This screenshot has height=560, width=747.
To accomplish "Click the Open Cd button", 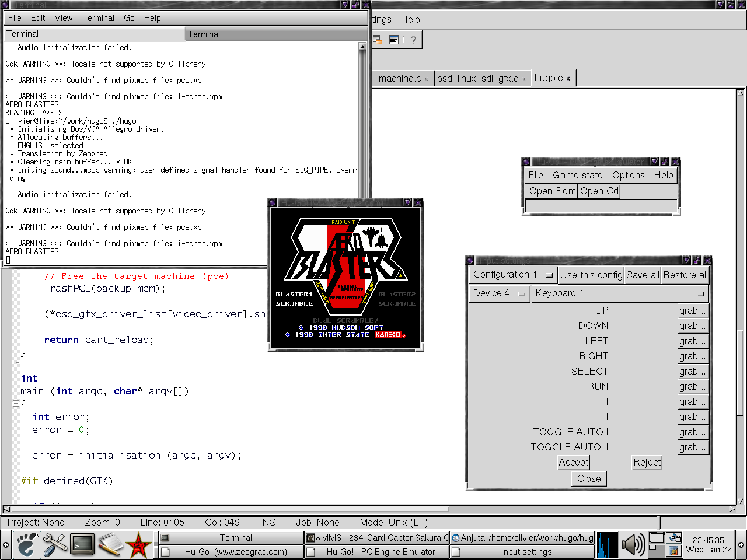I will (x=599, y=191).
